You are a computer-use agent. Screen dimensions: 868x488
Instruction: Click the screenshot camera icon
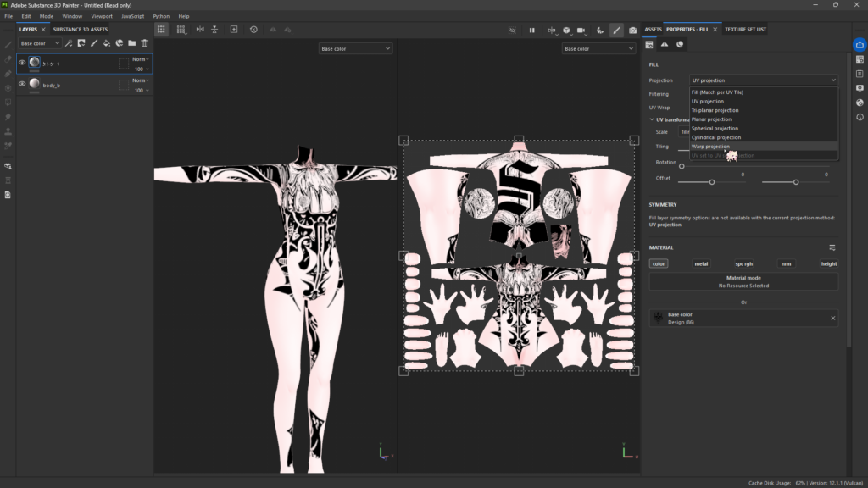[x=632, y=30]
